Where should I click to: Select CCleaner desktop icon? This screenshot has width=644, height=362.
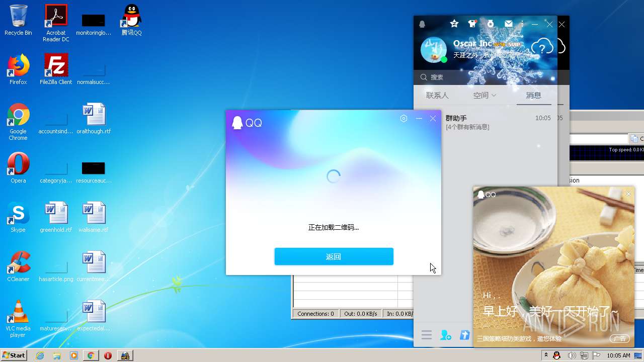pos(18,266)
